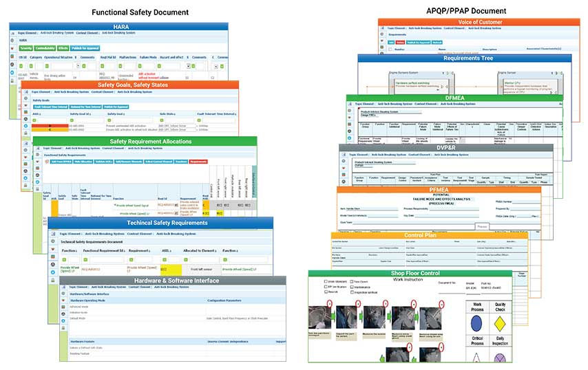Open dropdown after Hazard and effect filter in HARA
The image size is (588, 370).
point(189,66)
